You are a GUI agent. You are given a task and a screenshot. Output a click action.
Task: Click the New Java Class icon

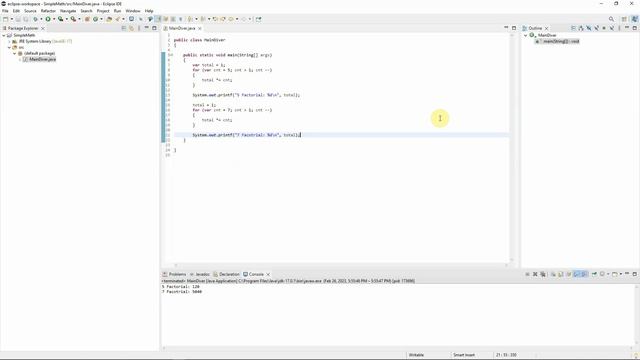click(95, 19)
